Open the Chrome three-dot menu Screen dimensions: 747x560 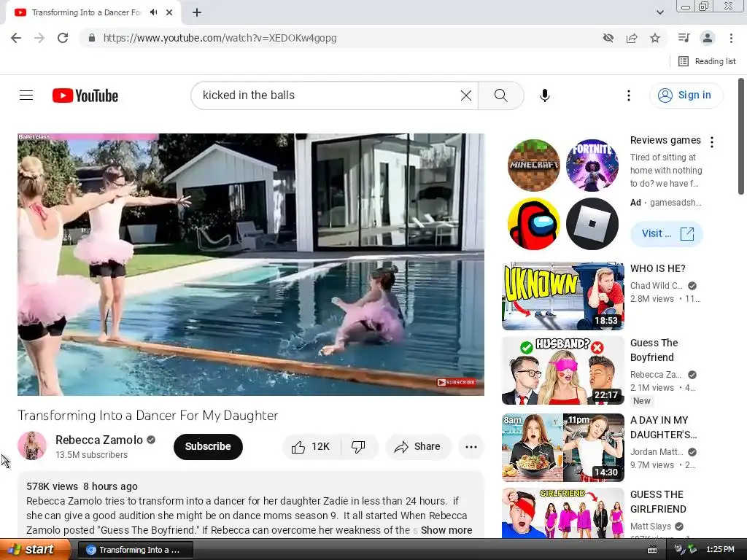(x=731, y=38)
